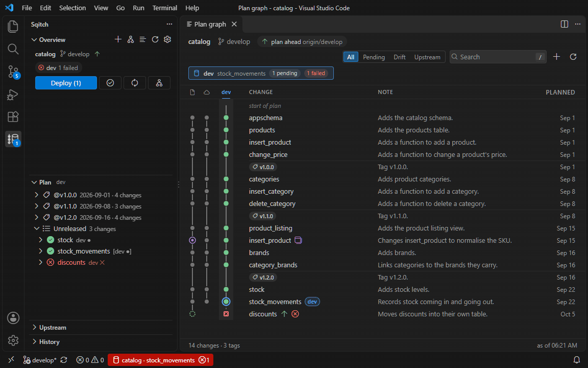Open the Run and Debug view

(13, 94)
